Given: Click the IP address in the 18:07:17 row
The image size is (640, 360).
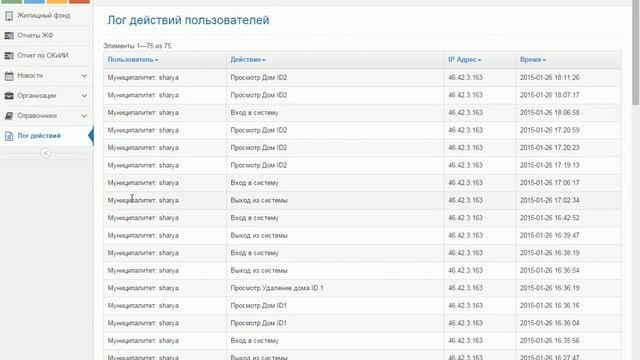Looking at the screenshot, I should pyautogui.click(x=465, y=95).
